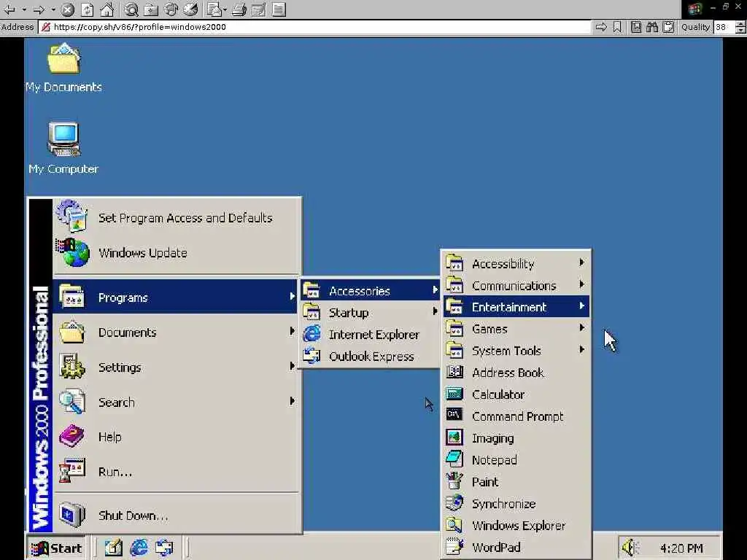Click the text document toolbar icon
The height and width of the screenshot is (560, 747).
tap(279, 9)
